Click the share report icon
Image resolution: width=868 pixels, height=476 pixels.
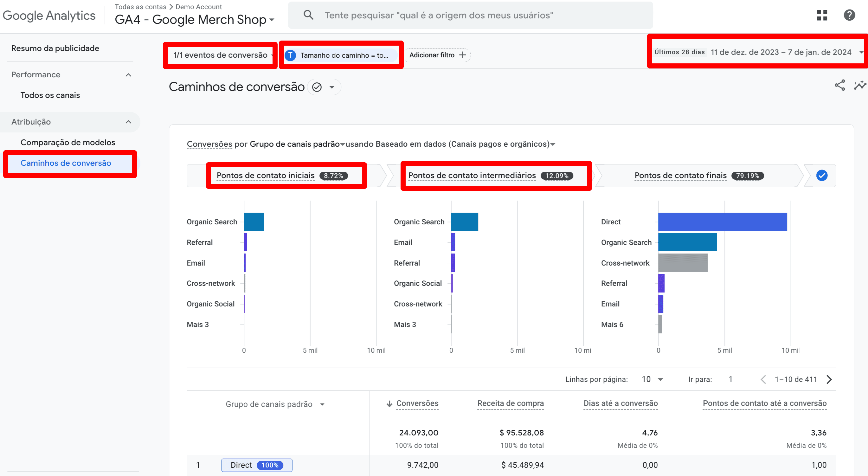pyautogui.click(x=840, y=86)
